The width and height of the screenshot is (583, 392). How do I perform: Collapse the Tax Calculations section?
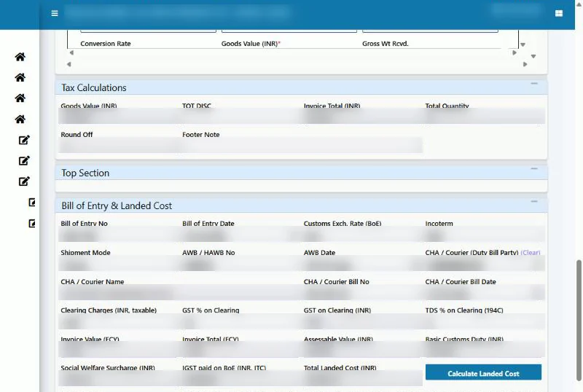coord(534,84)
